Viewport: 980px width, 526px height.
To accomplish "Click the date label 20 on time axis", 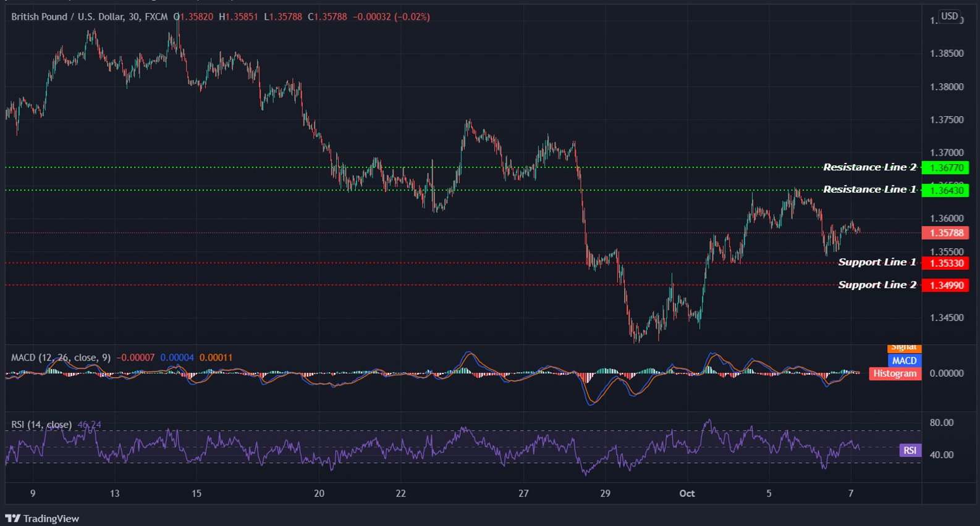I will click(319, 493).
